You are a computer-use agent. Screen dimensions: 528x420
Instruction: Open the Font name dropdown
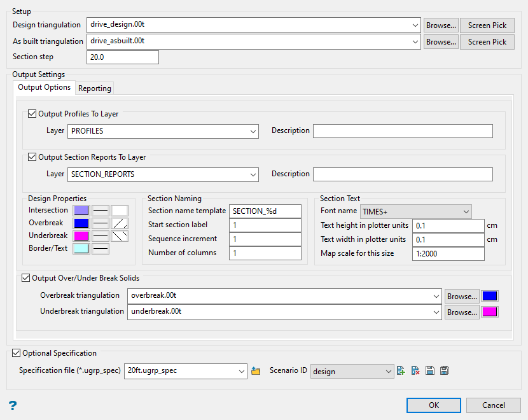point(466,211)
